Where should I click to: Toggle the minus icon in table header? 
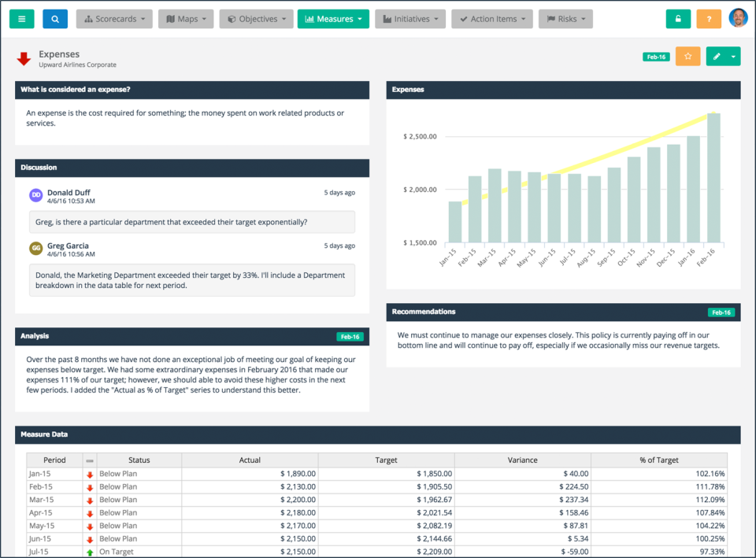[90, 460]
